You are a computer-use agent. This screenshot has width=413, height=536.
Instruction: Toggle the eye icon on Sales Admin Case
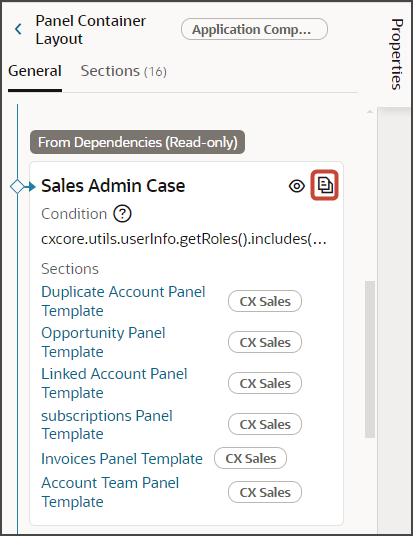pyautogui.click(x=296, y=186)
